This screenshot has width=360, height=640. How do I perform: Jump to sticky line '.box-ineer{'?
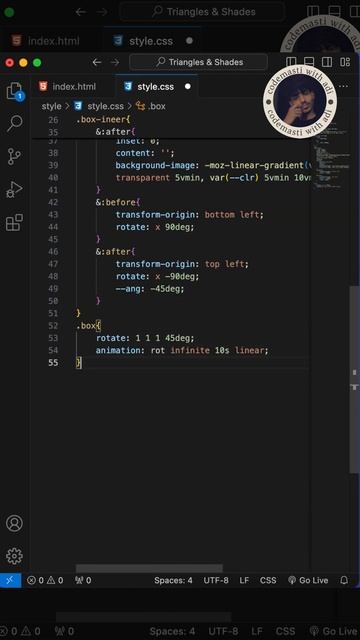pos(103,120)
